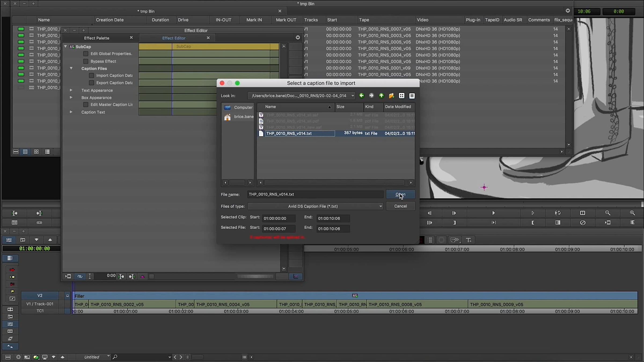Toggle Edit Master Caption List checkbox
644x362 pixels.
86,105
